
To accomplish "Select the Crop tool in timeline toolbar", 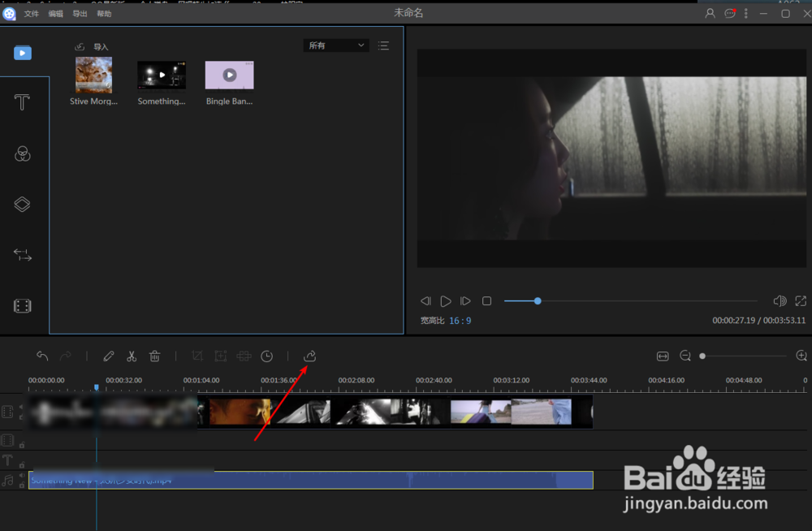I will click(x=197, y=356).
